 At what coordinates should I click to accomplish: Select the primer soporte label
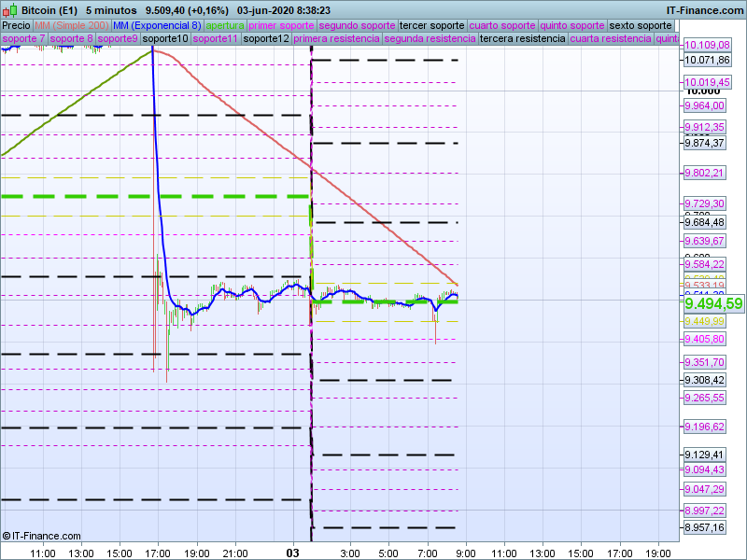pyautogui.click(x=282, y=25)
